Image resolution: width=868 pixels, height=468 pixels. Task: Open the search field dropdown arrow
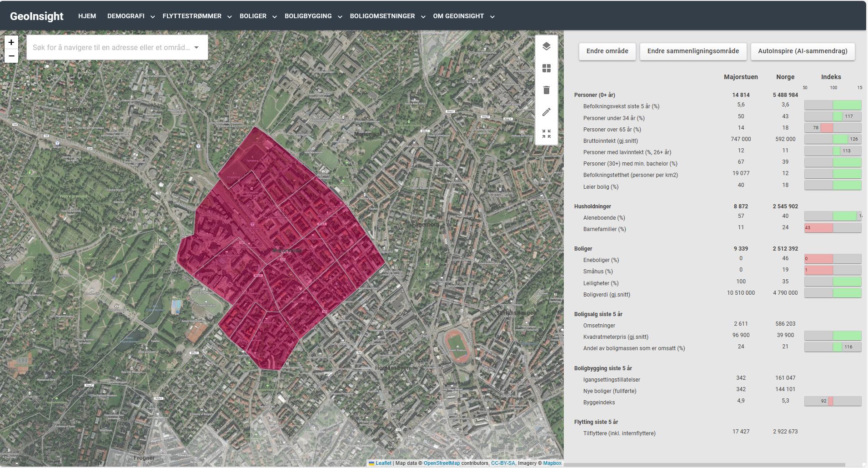coord(196,47)
